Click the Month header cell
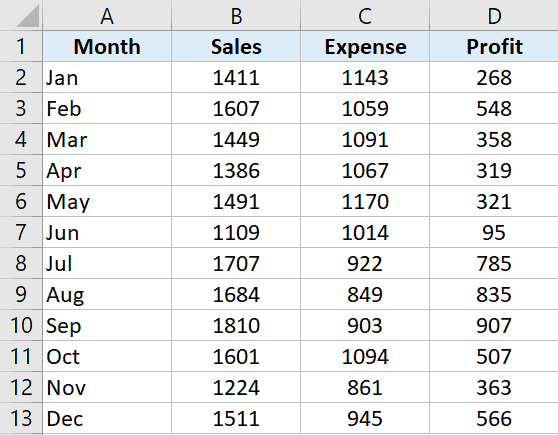This screenshot has width=558, height=435. pos(107,46)
